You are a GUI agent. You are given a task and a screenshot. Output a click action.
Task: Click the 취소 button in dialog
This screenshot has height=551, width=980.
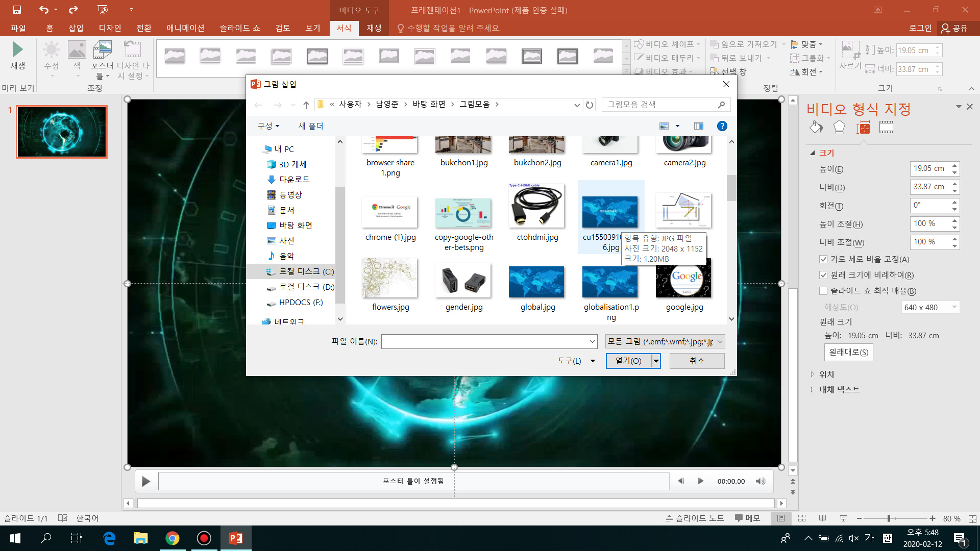(x=697, y=361)
